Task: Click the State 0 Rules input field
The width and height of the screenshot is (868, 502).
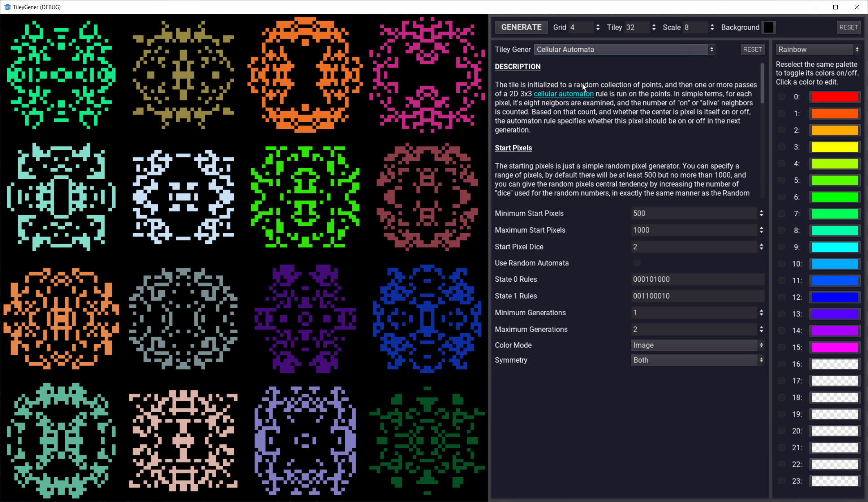Action: pyautogui.click(x=697, y=279)
